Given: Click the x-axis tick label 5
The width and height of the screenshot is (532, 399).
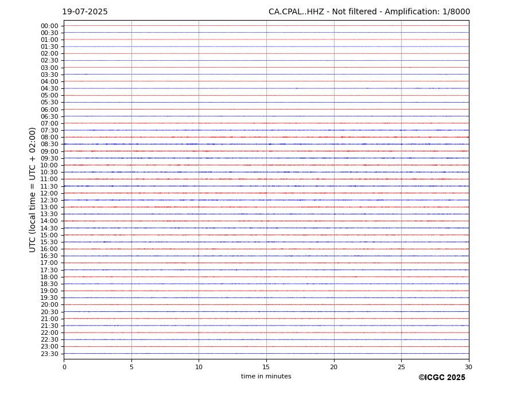Looking at the screenshot, I should (131, 367).
